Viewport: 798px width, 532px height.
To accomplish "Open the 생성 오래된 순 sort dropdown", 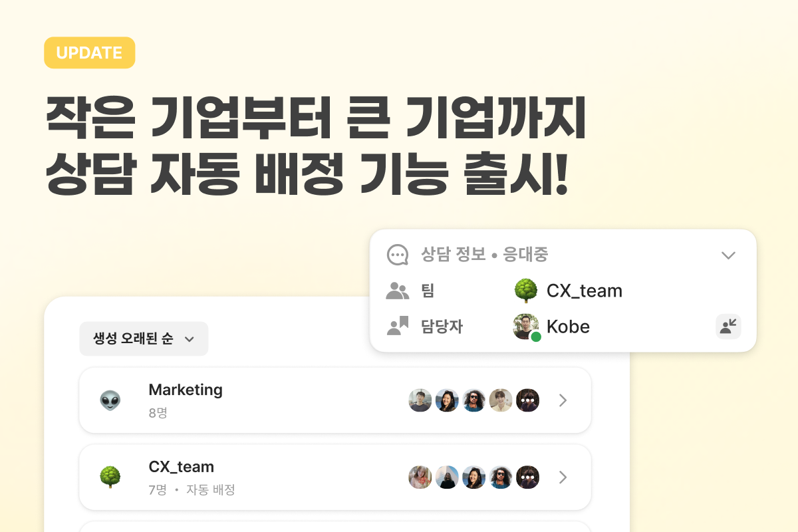I will point(144,338).
